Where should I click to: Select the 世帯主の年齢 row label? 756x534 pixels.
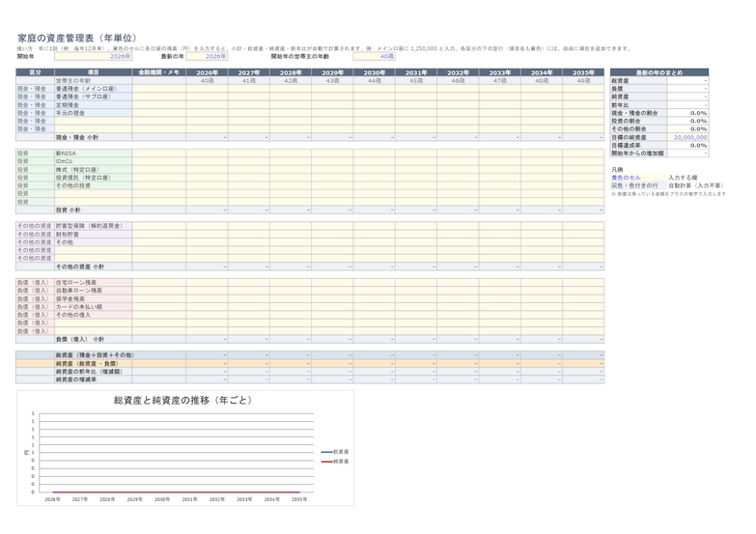coord(93,80)
